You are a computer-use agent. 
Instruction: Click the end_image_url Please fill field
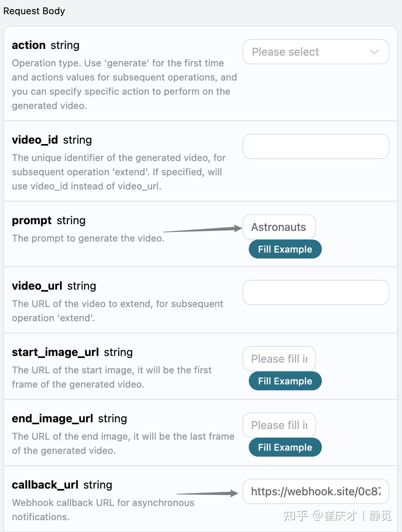278,425
